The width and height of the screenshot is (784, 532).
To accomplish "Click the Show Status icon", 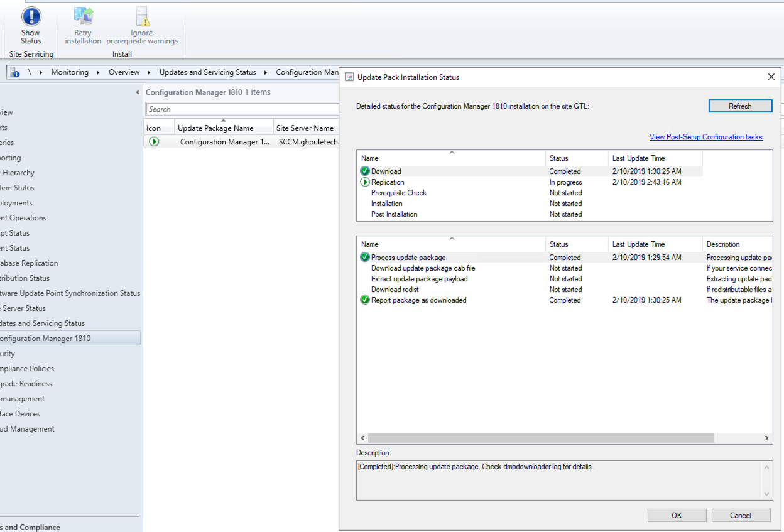I will pos(30,17).
